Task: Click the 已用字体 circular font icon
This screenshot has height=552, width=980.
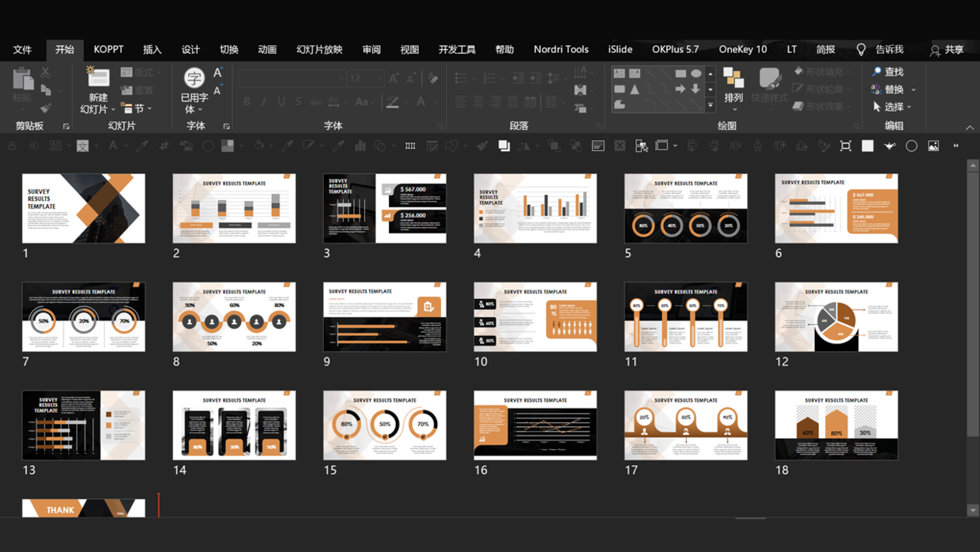Action: click(194, 78)
